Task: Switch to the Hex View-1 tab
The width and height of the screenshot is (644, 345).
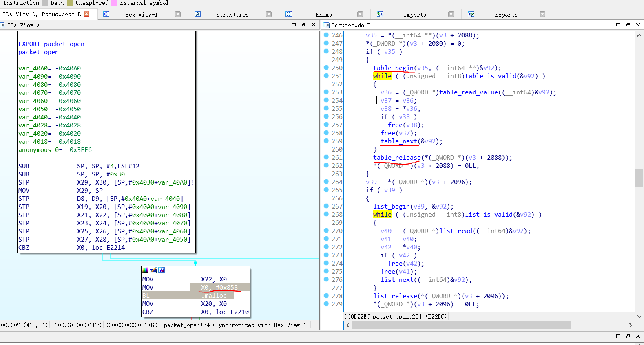Action: pos(141,15)
